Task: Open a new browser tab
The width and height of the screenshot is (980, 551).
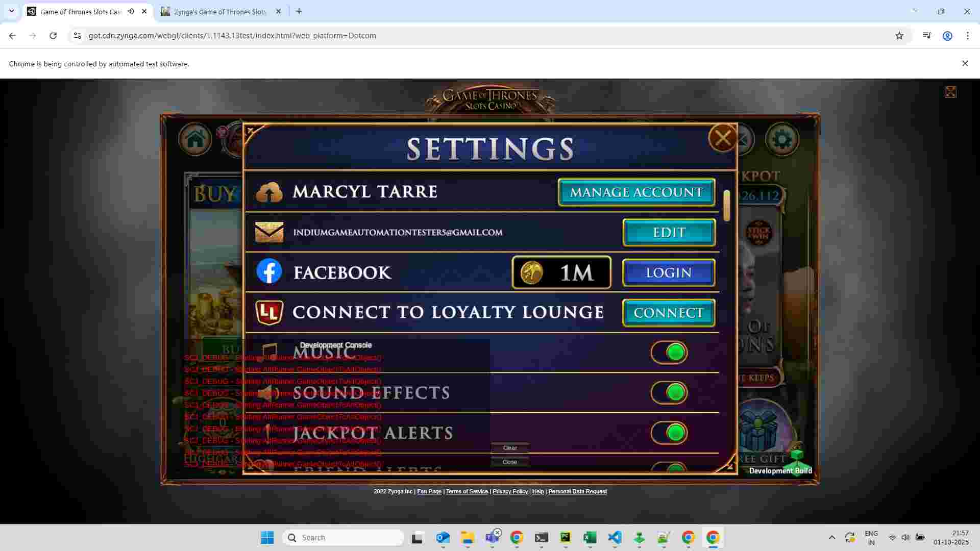Action: [299, 11]
